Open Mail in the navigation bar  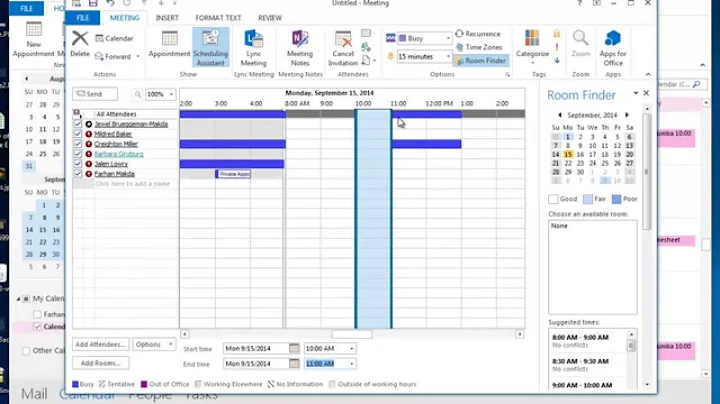(x=34, y=394)
